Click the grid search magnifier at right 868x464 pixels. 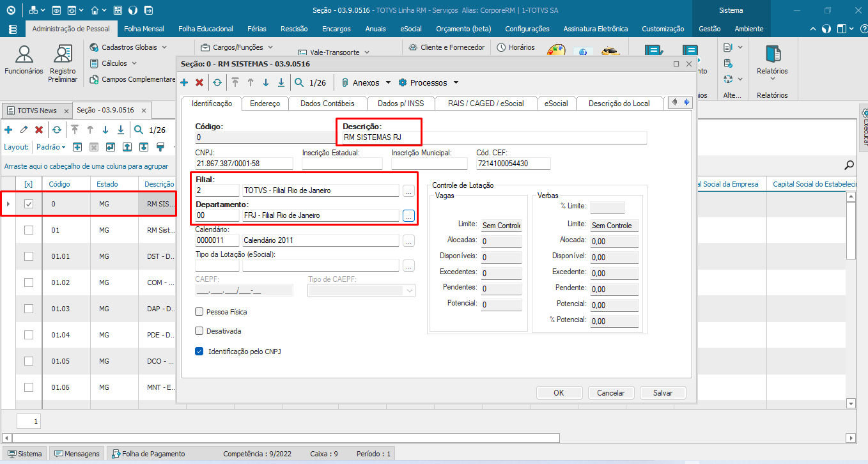(849, 166)
